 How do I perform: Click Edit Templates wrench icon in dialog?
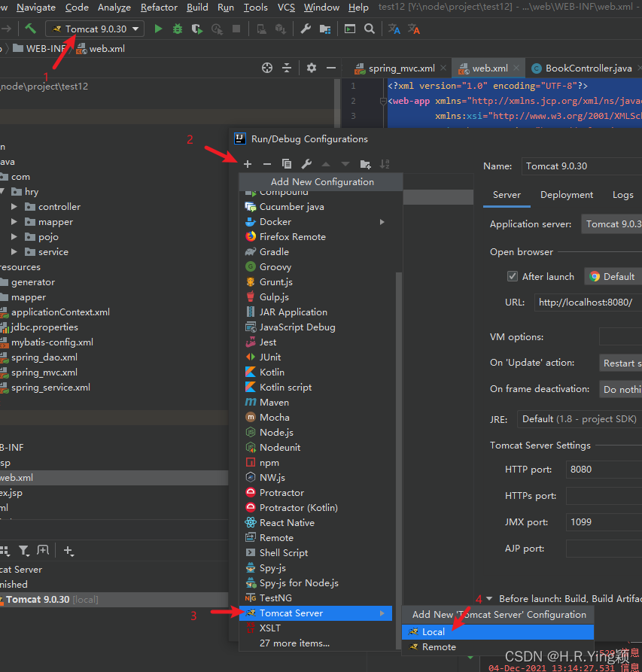tap(306, 164)
